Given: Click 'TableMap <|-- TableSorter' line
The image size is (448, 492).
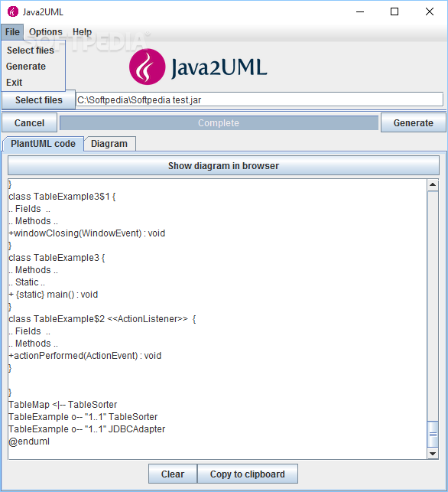Looking at the screenshot, I should (x=63, y=405).
